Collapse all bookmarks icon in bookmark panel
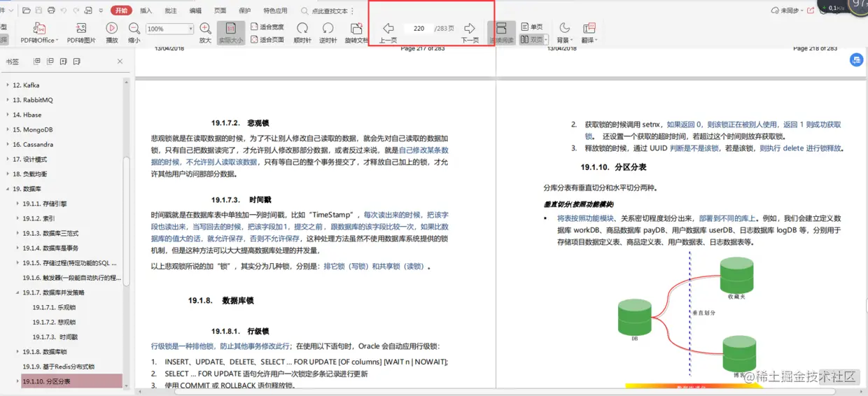 [x=50, y=62]
